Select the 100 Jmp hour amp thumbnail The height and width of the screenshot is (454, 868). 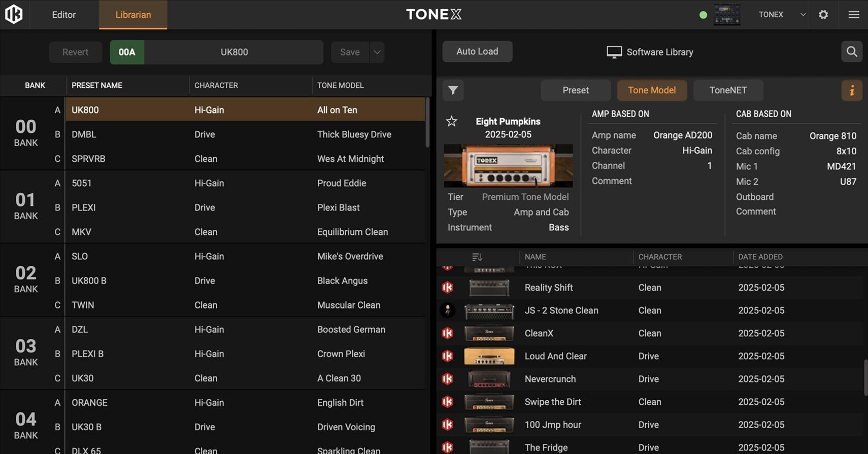point(489,425)
